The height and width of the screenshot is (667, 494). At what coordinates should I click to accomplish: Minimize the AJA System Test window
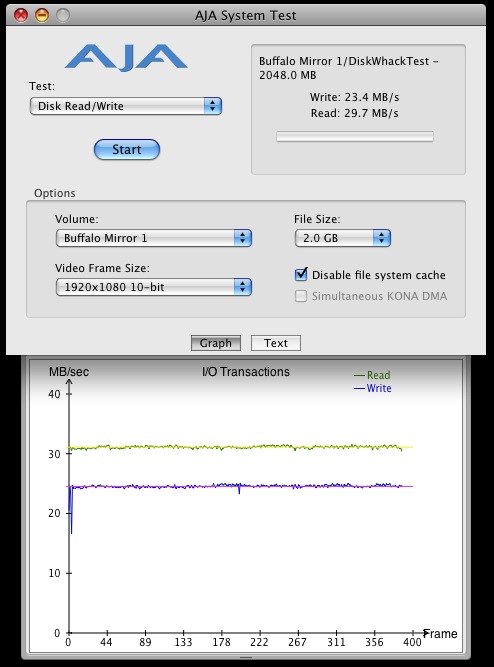point(42,15)
